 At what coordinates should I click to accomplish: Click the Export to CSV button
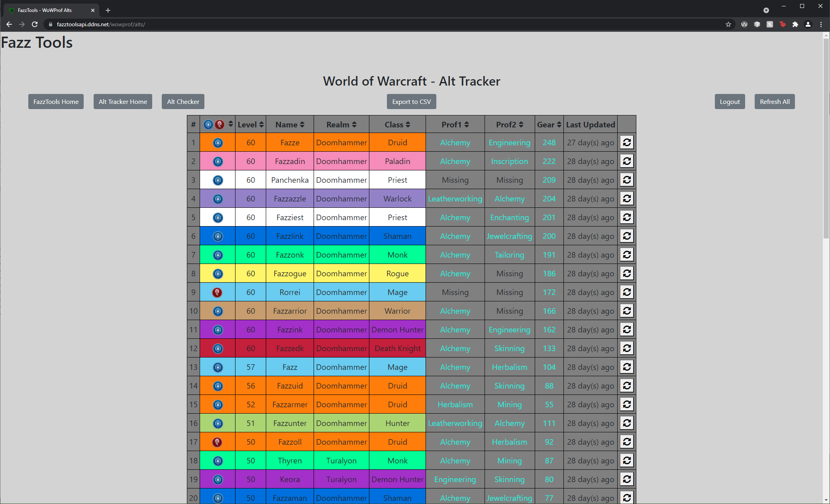tap(411, 102)
